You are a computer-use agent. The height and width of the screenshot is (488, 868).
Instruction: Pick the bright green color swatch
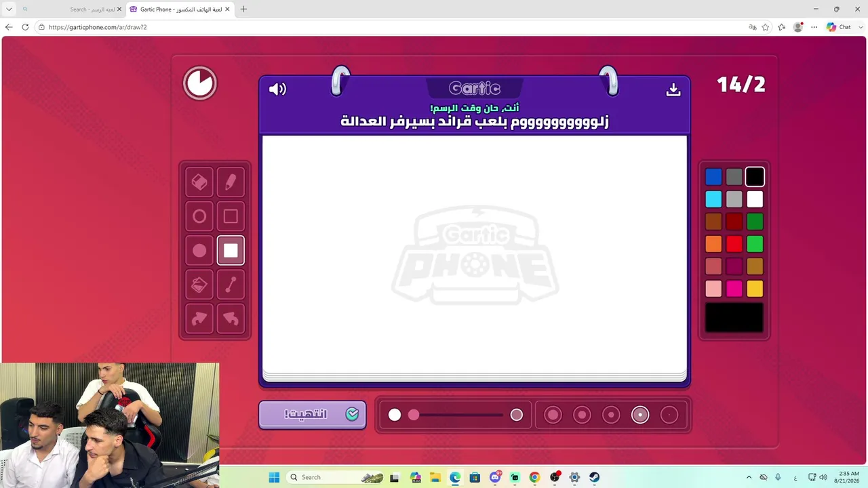coord(755,244)
